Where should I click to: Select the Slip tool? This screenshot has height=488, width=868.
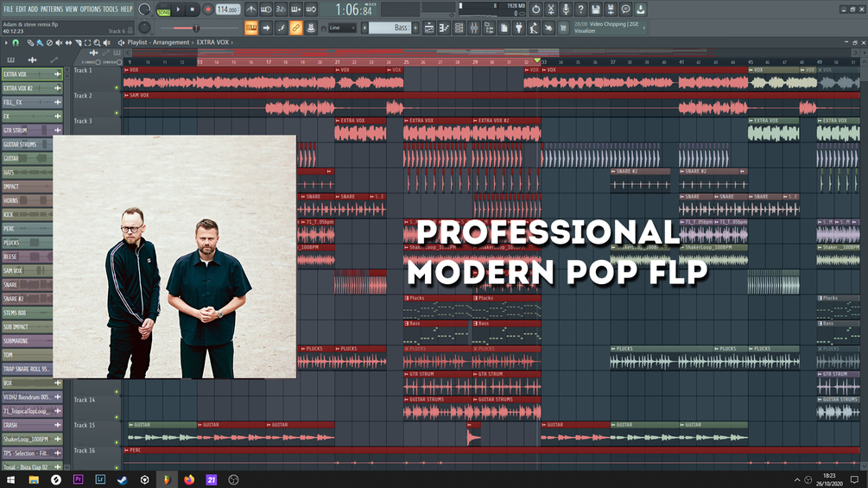click(x=68, y=42)
